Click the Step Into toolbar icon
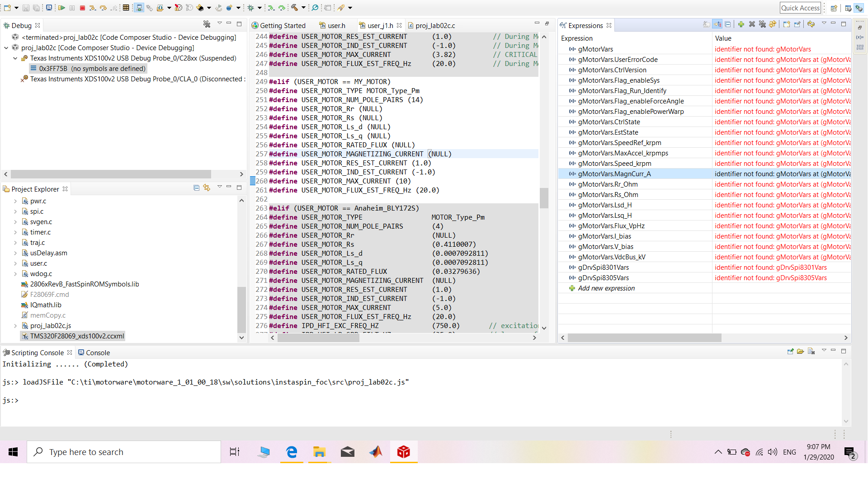 click(92, 8)
